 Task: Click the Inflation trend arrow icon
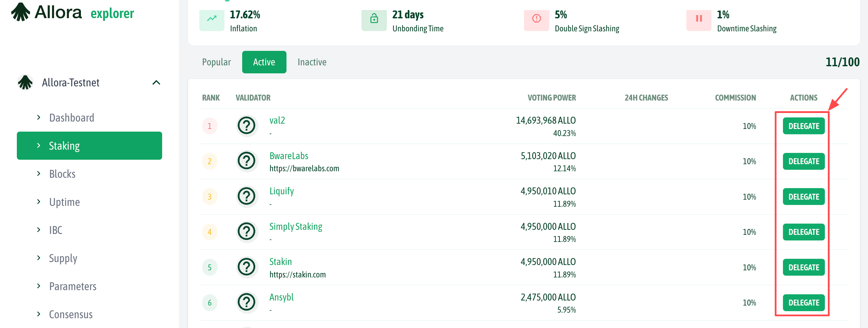pos(211,19)
